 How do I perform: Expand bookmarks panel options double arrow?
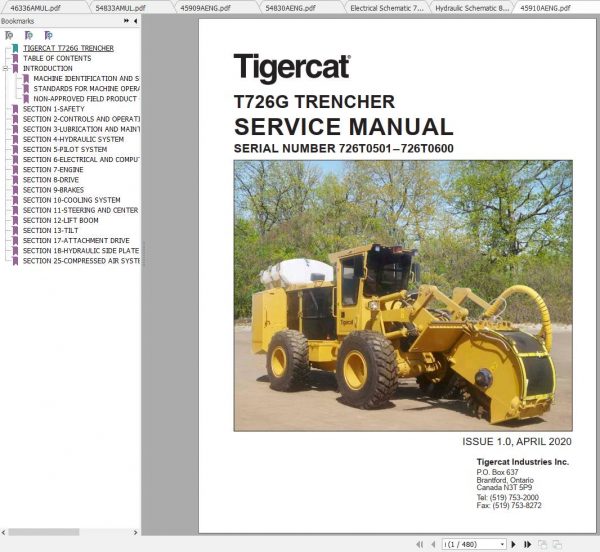[x=127, y=21]
